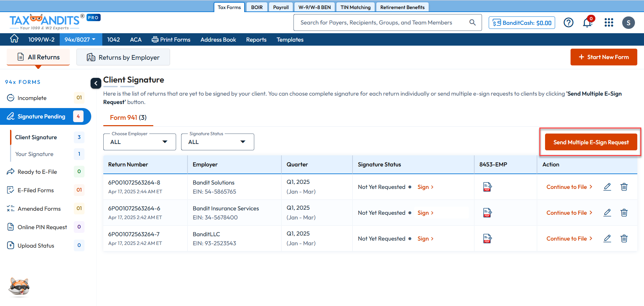
Task: Click Sign link for BanditLLC
Action: click(425, 239)
